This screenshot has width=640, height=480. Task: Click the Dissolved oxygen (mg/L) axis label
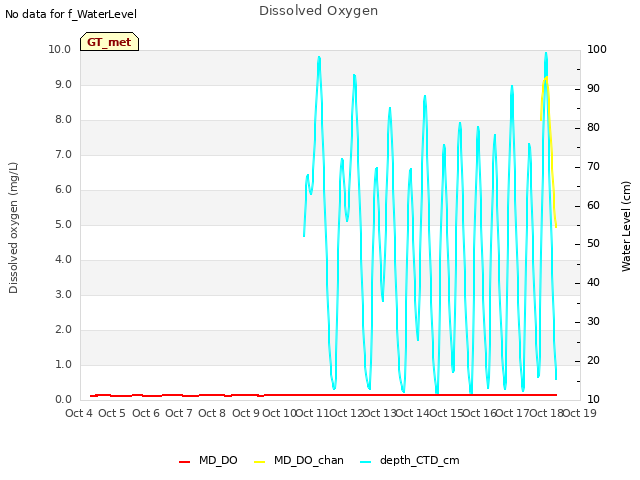click(13, 228)
